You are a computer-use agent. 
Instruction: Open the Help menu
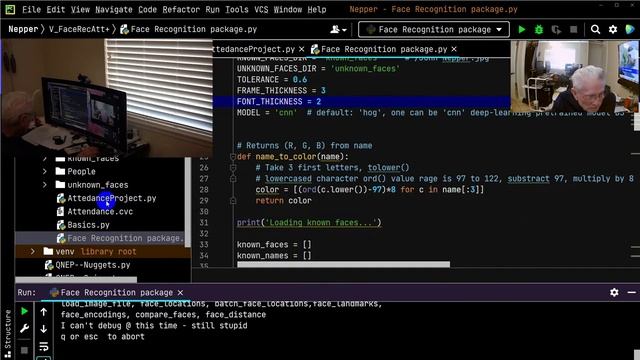[317, 9]
